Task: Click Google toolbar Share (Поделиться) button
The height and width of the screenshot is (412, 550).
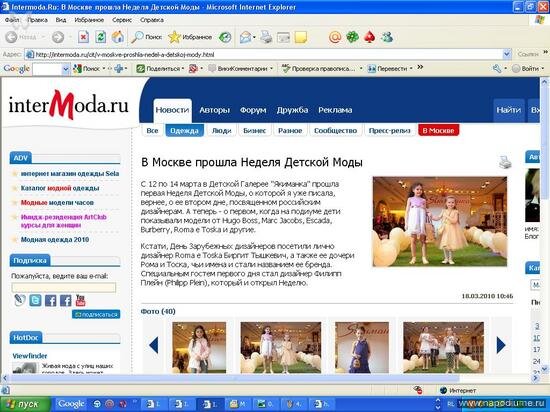Action: (x=160, y=69)
